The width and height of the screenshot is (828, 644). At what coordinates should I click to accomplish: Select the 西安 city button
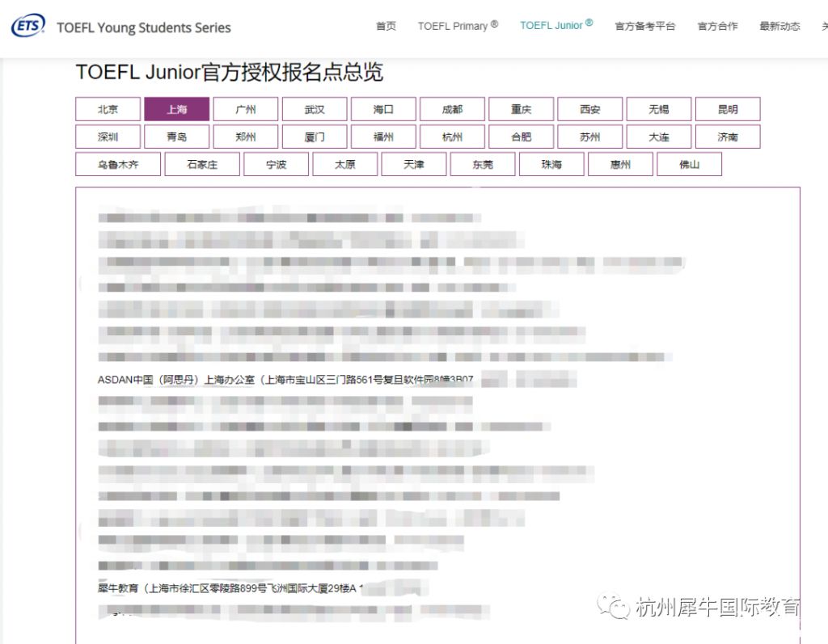click(589, 109)
